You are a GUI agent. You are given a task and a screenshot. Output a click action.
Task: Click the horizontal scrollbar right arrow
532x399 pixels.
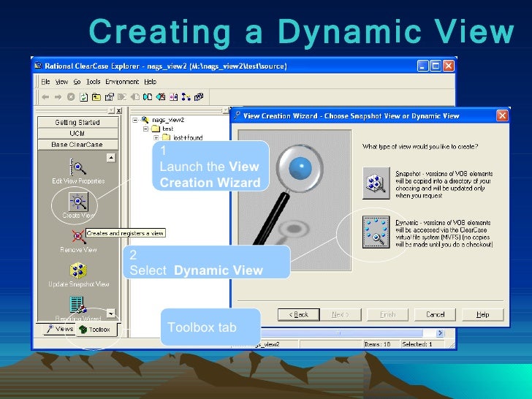click(x=440, y=332)
